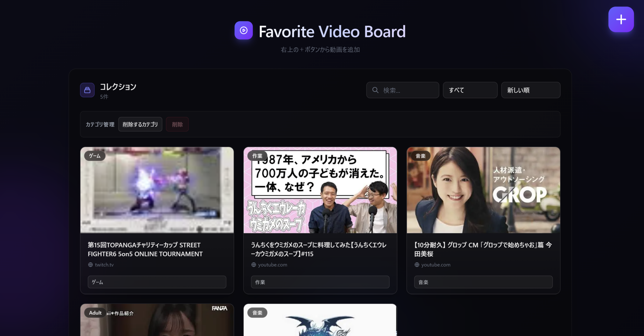644x336 pixels.
Task: Open the 新しい順 sort dropdown
Action: click(x=531, y=90)
